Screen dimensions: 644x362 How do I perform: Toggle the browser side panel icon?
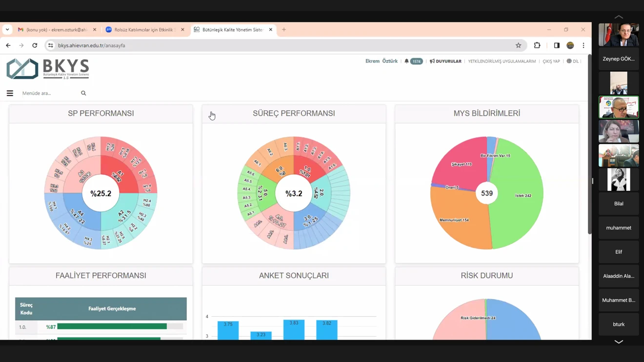557,45
